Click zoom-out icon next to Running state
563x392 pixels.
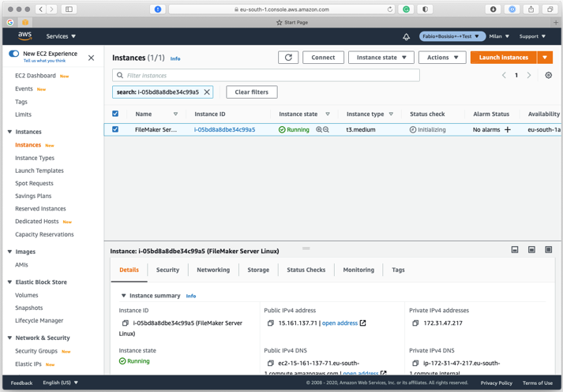pyautogui.click(x=325, y=129)
